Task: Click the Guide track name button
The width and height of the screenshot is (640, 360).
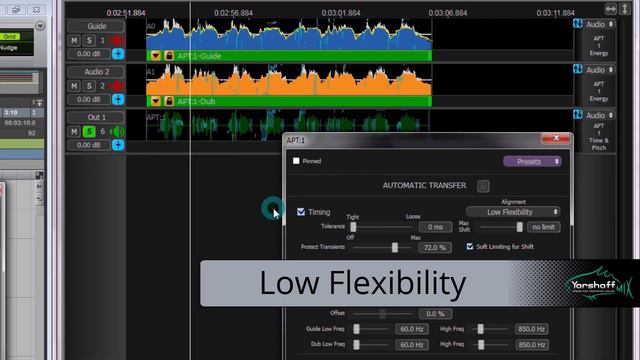Action: tap(96, 26)
